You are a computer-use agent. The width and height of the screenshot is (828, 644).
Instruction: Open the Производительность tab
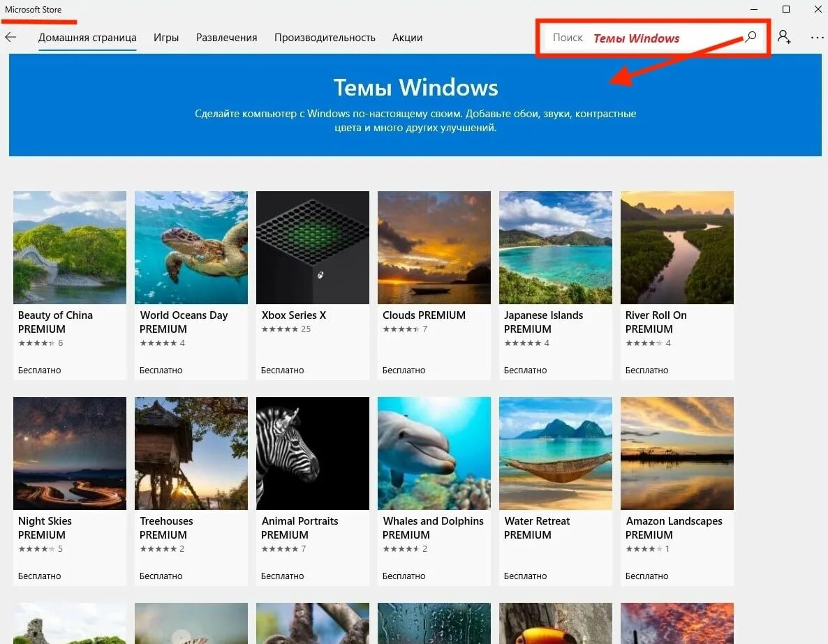[325, 38]
